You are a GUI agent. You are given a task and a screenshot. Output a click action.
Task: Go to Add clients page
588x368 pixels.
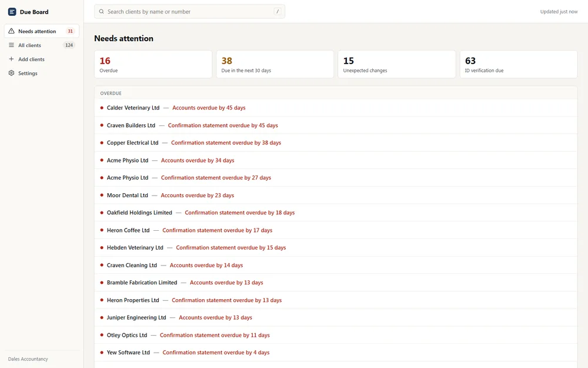tap(42, 59)
